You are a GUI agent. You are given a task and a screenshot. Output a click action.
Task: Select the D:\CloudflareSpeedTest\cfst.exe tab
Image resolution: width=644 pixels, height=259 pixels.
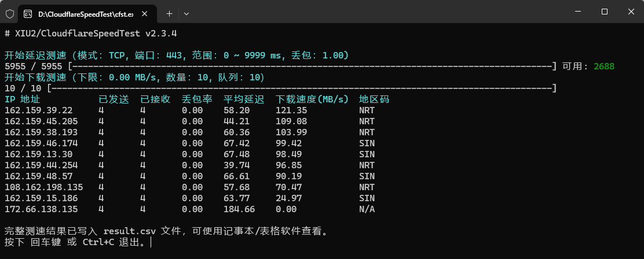(86, 13)
